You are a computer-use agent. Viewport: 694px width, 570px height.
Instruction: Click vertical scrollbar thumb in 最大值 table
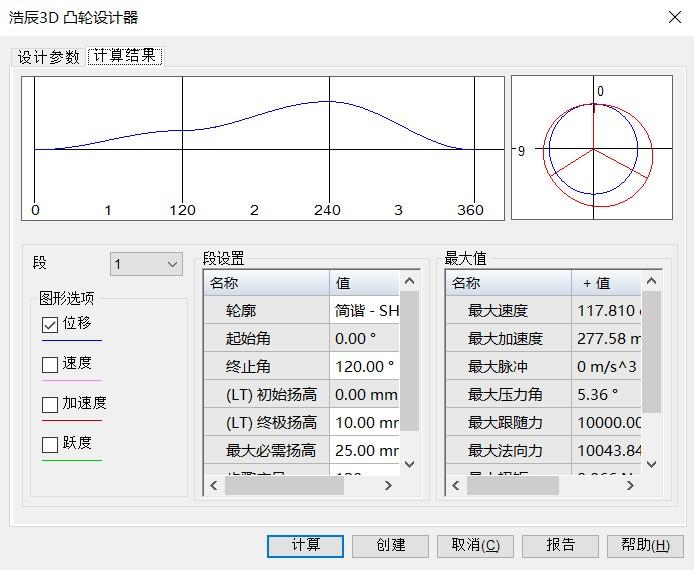651,352
